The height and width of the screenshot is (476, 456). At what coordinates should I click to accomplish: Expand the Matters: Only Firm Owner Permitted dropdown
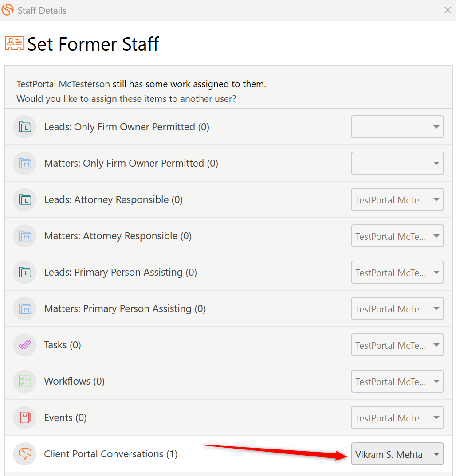[x=397, y=164]
